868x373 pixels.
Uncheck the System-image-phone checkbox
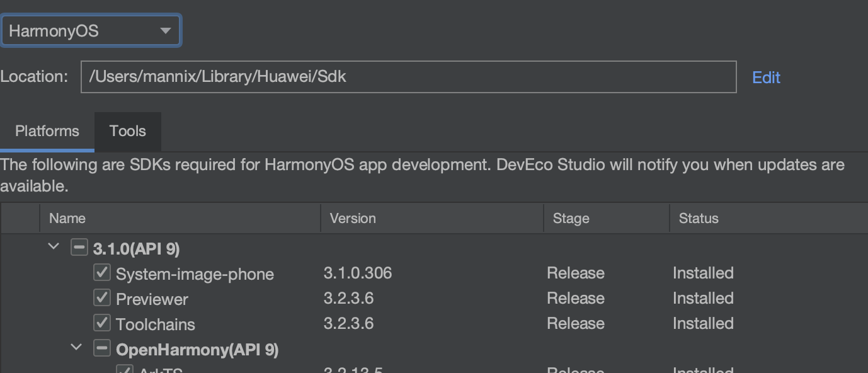coord(101,272)
